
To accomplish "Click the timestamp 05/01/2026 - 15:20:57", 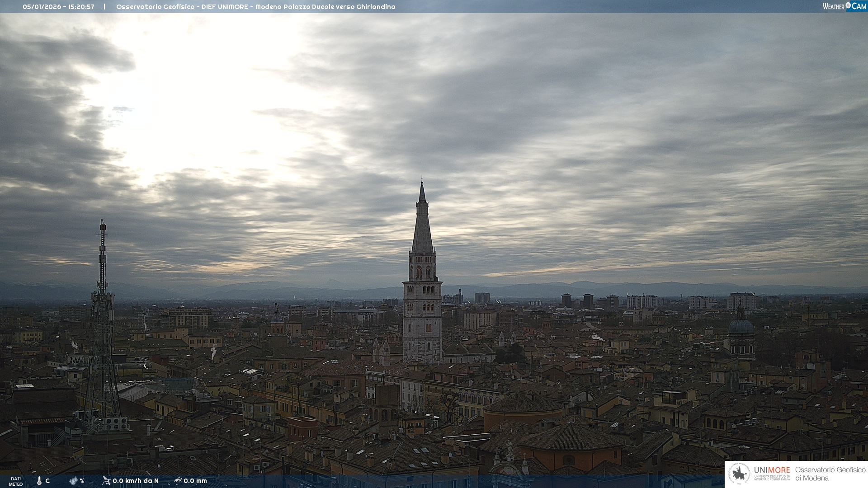I will pos(58,7).
